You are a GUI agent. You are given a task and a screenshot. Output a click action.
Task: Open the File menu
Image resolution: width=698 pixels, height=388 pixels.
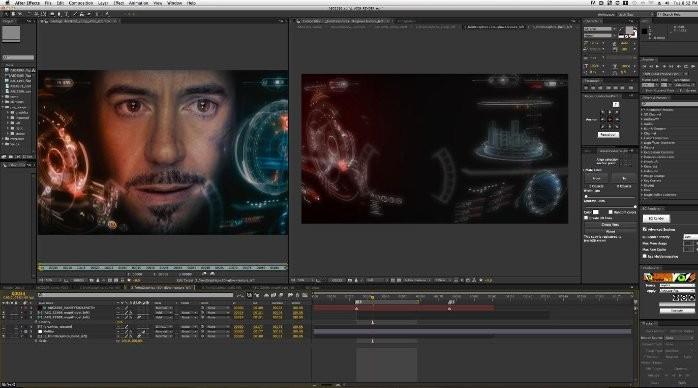click(x=48, y=3)
